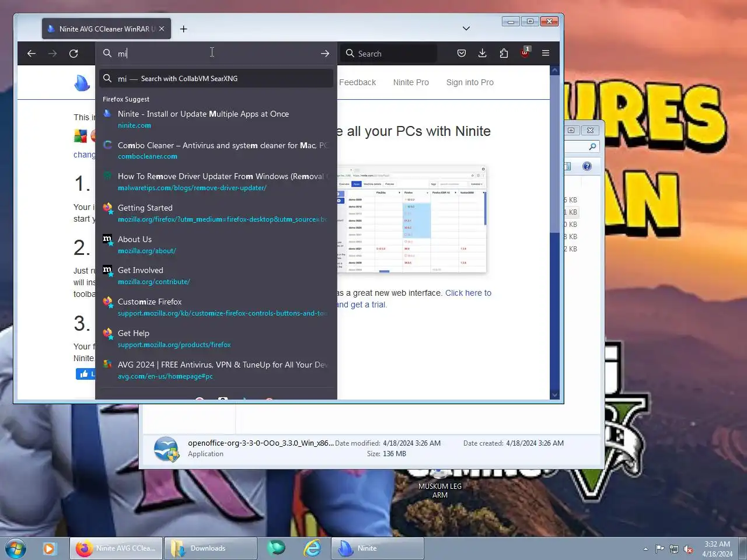
Task: Click the Ninite Pro interface screenshot thumbnail
Action: pyautogui.click(x=411, y=219)
